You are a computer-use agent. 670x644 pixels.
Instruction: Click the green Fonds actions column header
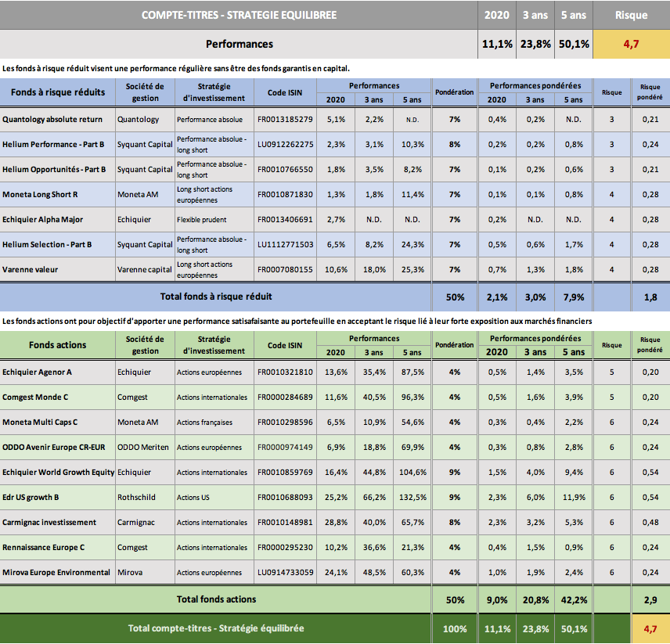coord(58,345)
